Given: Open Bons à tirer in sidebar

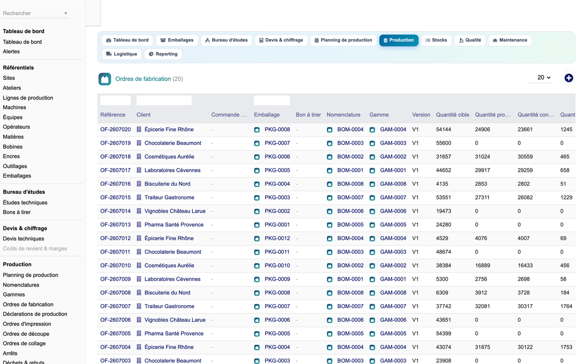Looking at the screenshot, I should click(17, 212).
